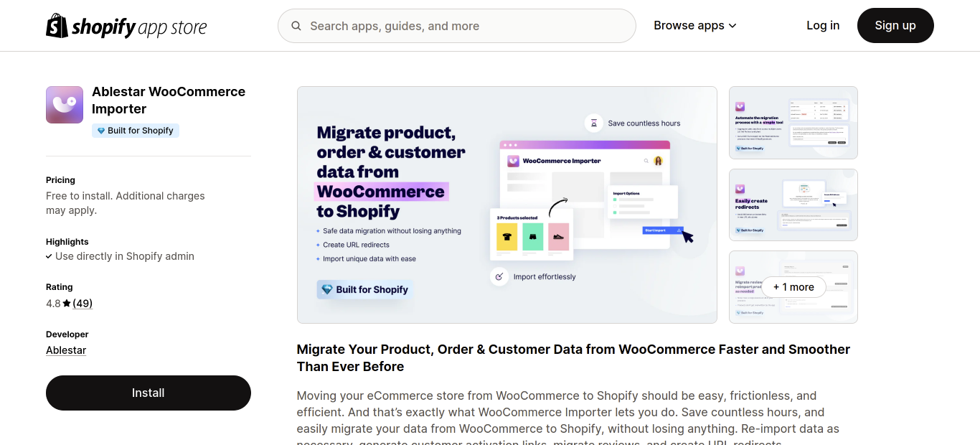Click the clock icon beside Save countless hours
Viewport: 980px width, 445px height.
tap(594, 123)
